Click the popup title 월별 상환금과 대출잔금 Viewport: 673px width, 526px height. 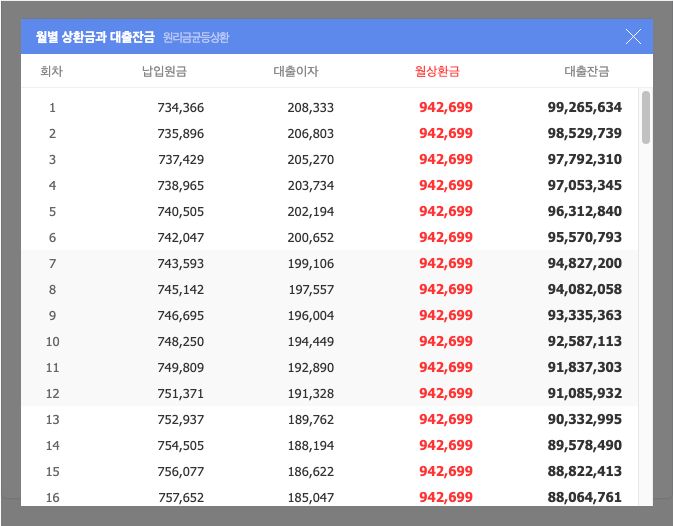coord(95,37)
